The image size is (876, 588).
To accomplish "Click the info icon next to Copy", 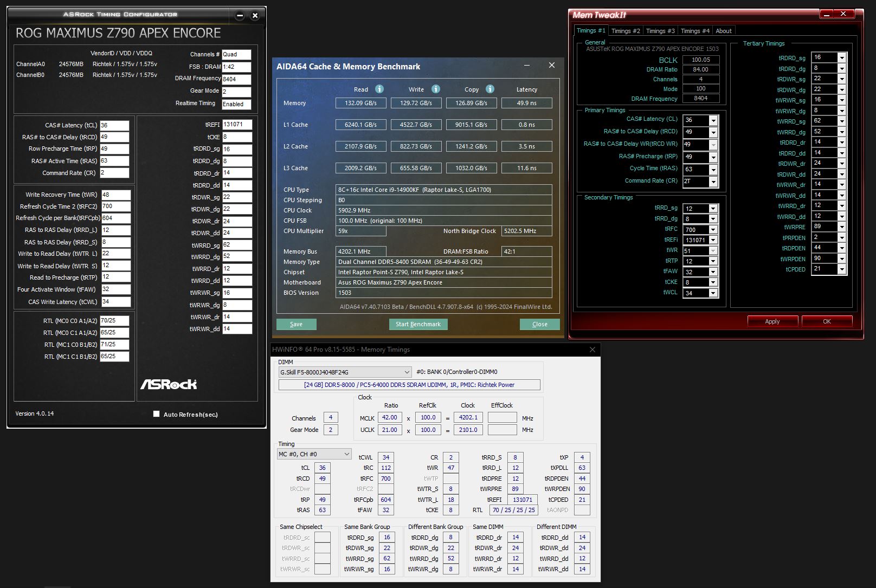I will [x=490, y=89].
